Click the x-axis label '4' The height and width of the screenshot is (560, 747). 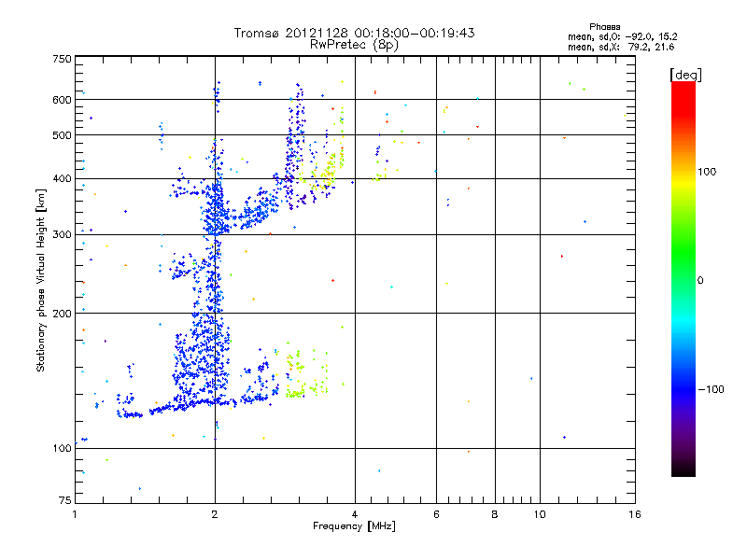tap(355, 514)
